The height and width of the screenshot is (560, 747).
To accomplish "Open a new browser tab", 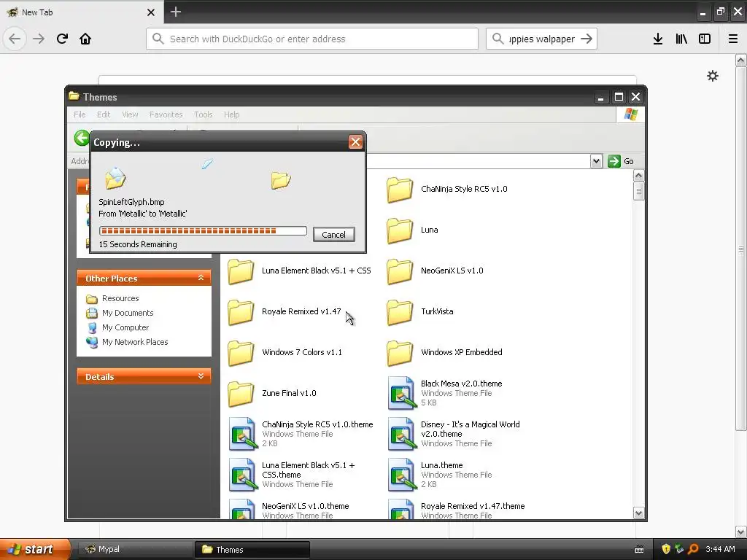I will (175, 12).
